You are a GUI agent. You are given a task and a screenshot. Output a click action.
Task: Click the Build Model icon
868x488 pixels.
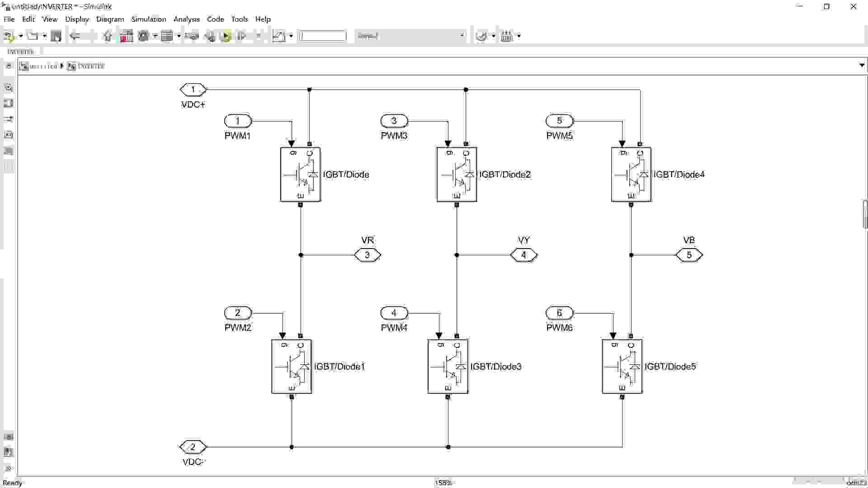(507, 36)
